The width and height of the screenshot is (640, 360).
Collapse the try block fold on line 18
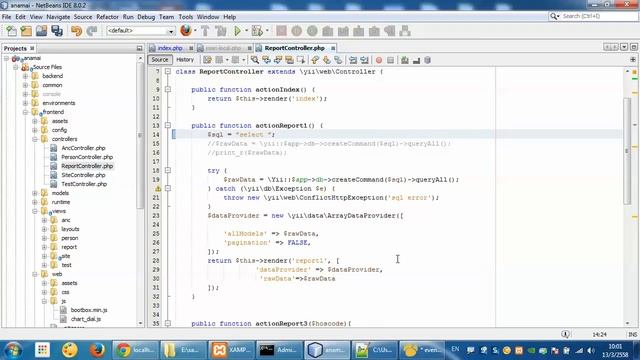click(168, 170)
